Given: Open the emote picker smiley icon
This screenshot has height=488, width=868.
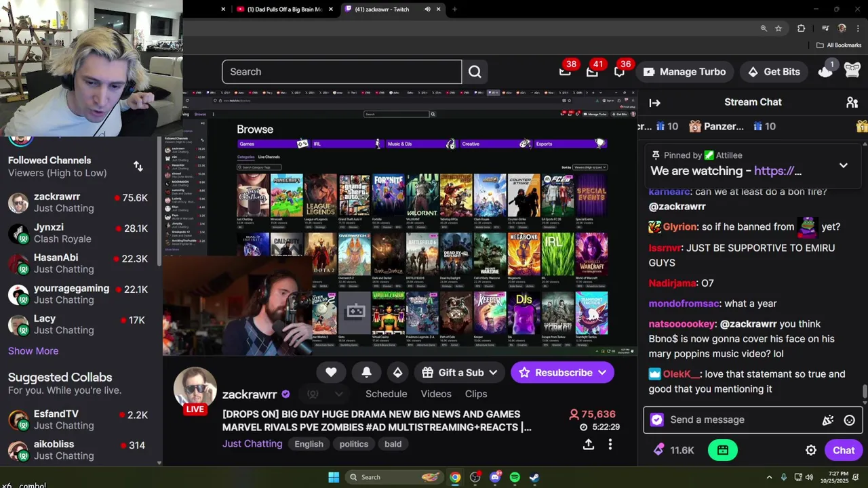Looking at the screenshot, I should click(x=849, y=420).
